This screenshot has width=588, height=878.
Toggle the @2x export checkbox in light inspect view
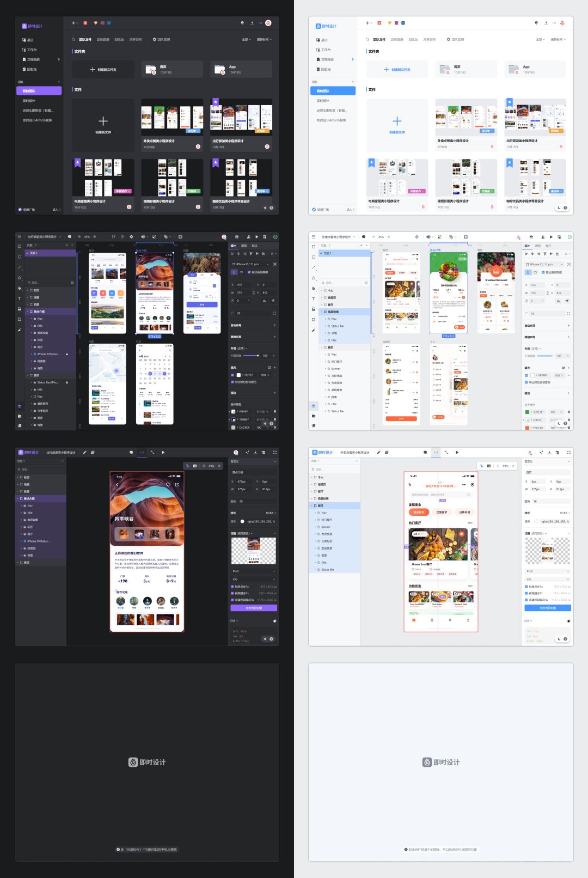(526, 593)
